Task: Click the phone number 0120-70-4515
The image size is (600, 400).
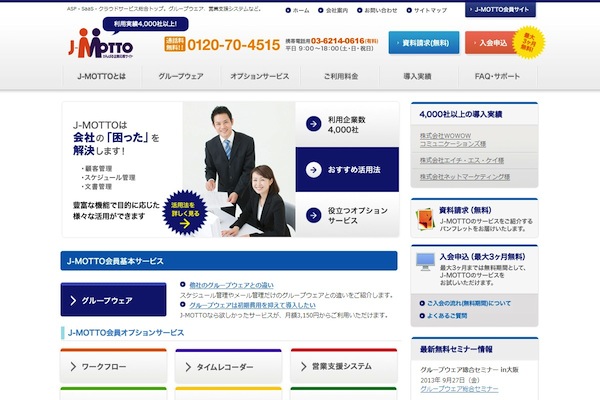Action: click(233, 45)
